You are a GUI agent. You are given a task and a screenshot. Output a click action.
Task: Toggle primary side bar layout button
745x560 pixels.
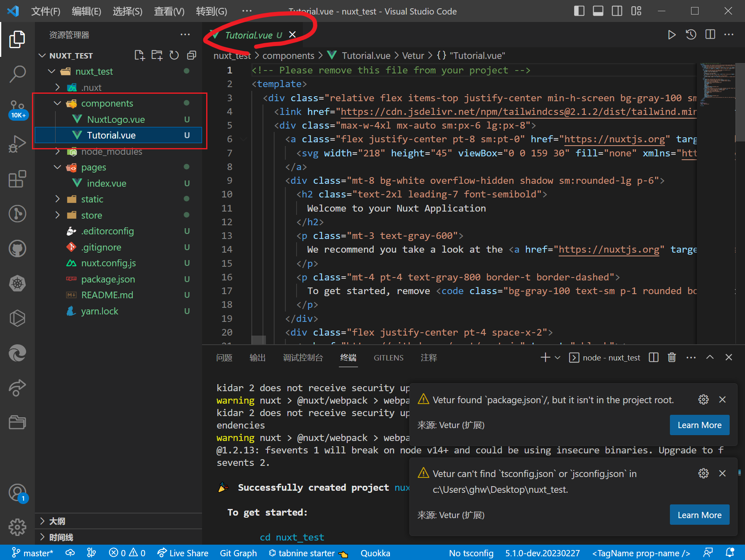(579, 11)
